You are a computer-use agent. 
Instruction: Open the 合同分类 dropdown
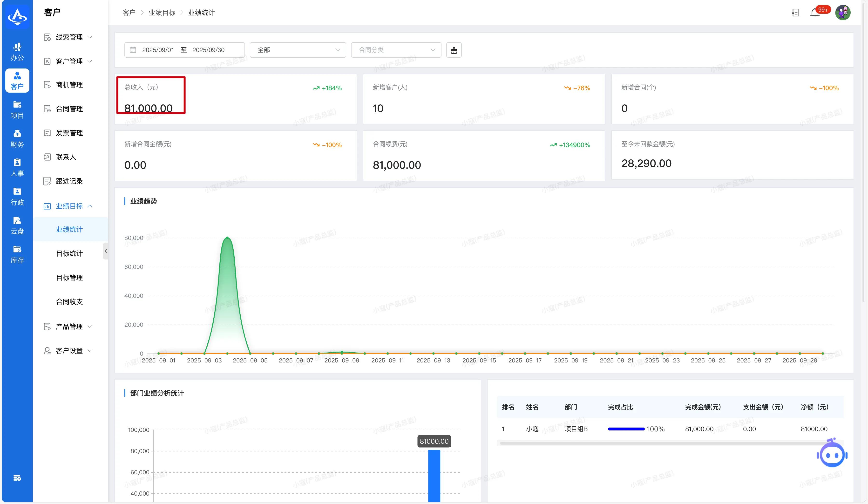396,50
